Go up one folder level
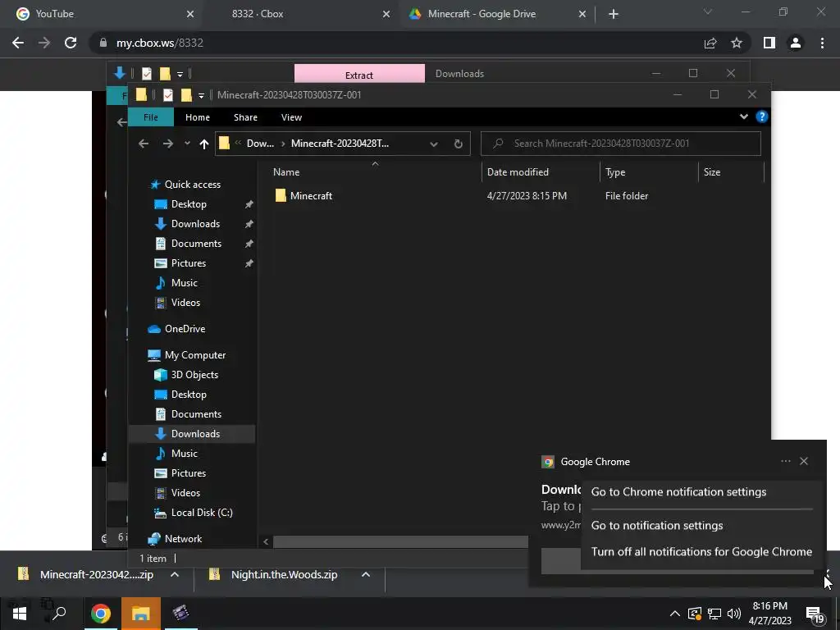Screen dimensions: 840x630 [203, 144]
